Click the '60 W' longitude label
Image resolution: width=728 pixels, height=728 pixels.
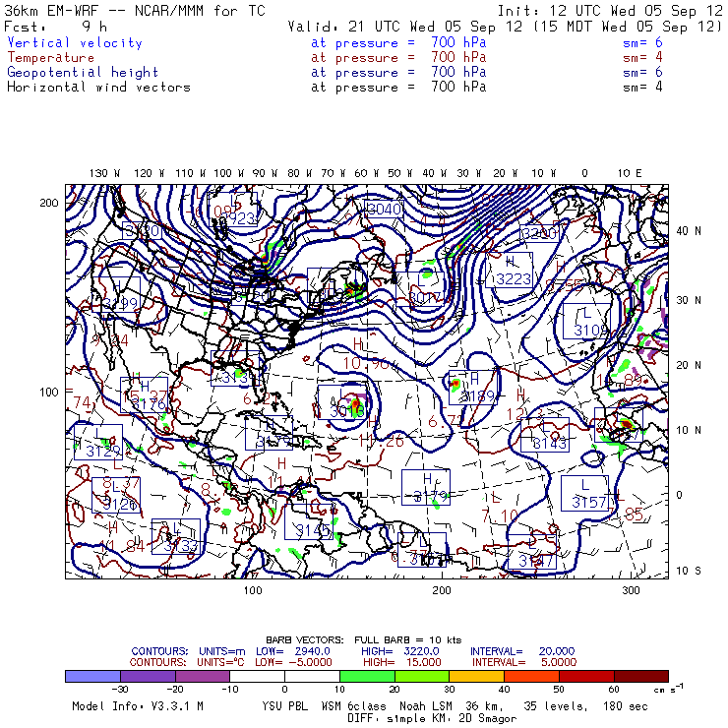coord(366,173)
